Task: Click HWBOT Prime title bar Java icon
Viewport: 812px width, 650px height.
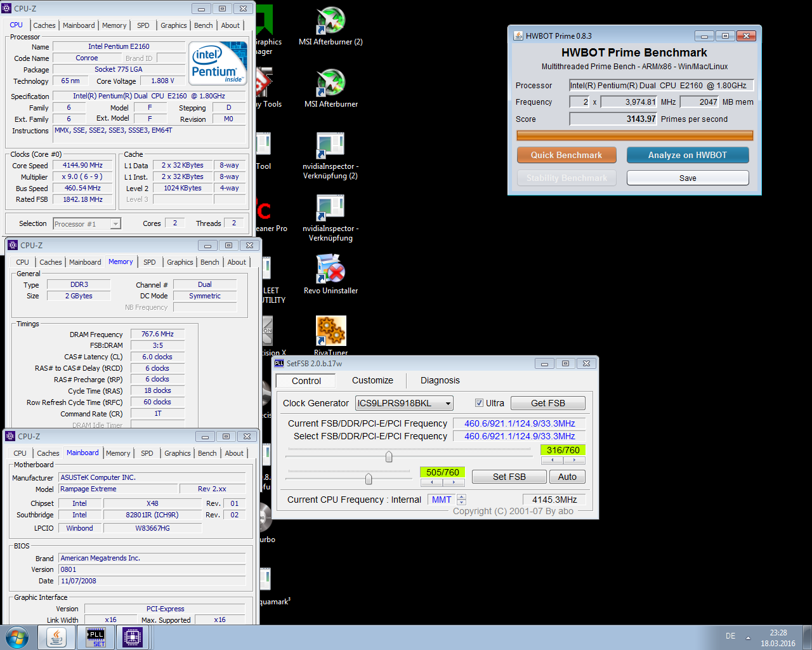Action: tap(518, 36)
